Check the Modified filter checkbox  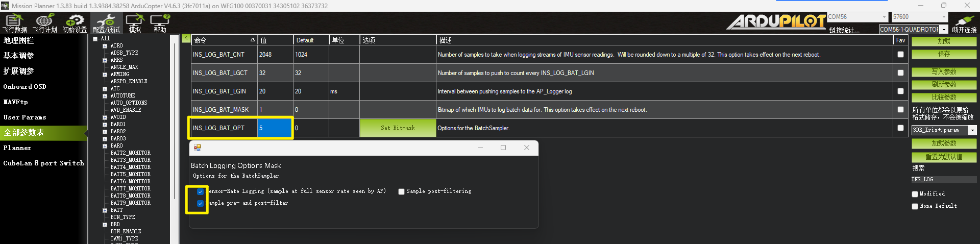click(915, 194)
